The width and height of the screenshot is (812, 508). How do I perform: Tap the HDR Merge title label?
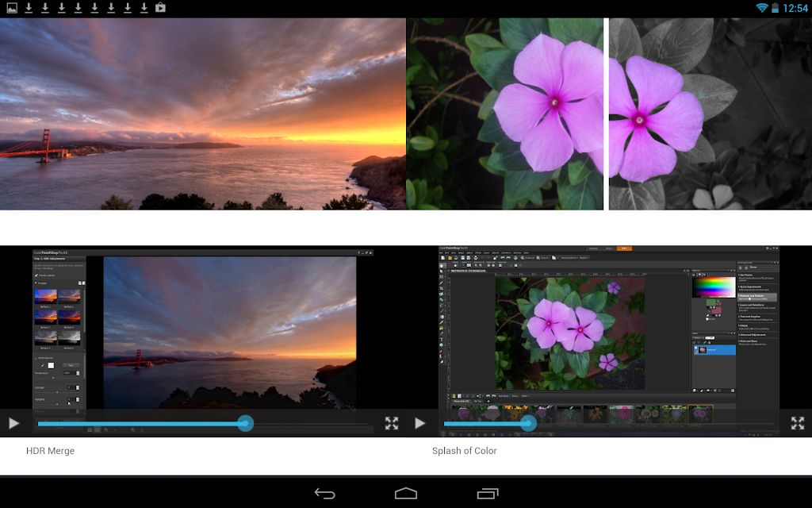(x=50, y=451)
